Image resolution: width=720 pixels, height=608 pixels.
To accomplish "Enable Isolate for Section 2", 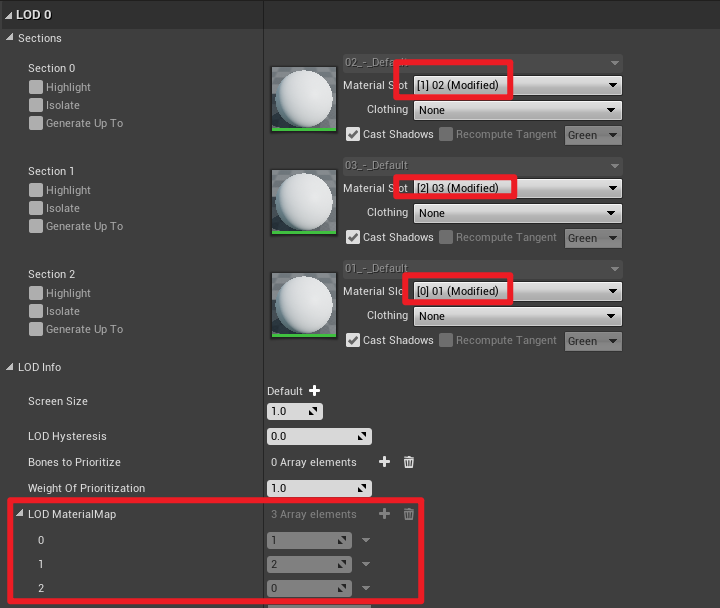I will click(x=36, y=311).
